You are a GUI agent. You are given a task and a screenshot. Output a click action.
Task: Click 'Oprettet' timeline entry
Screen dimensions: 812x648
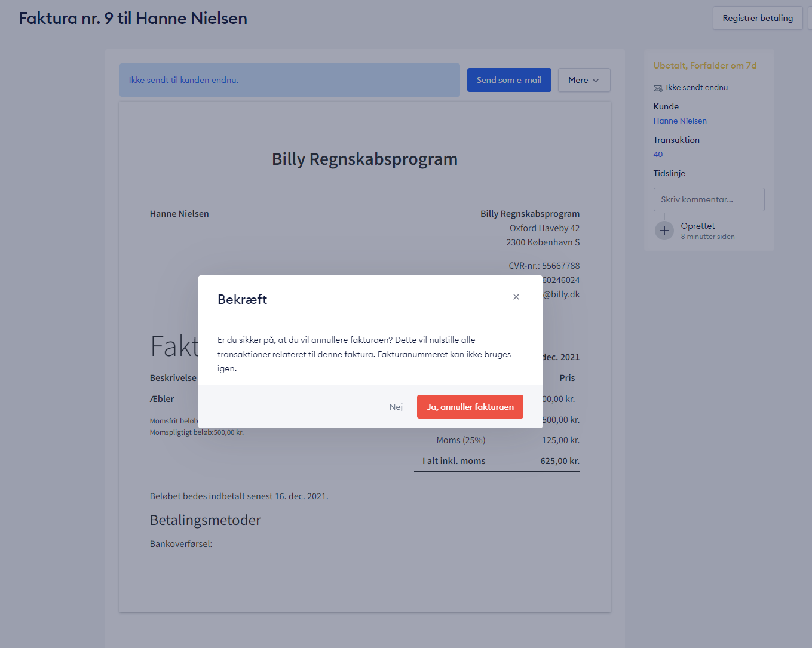point(698,226)
